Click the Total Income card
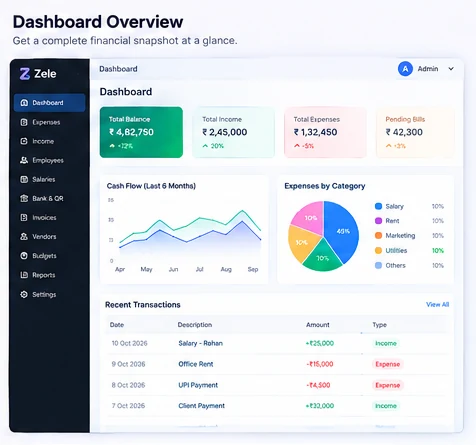Image resolution: width=476 pixels, height=445 pixels. pos(233,132)
